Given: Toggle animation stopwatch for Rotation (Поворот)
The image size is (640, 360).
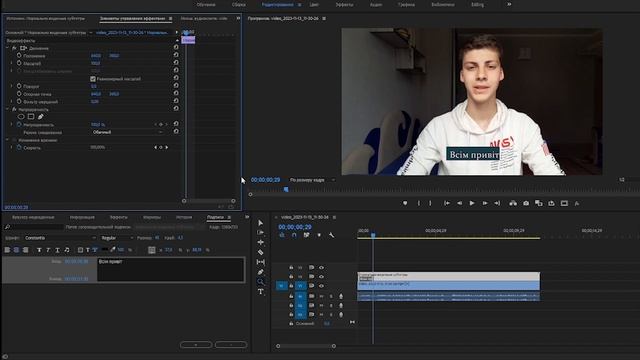Looking at the screenshot, I should click(19, 86).
